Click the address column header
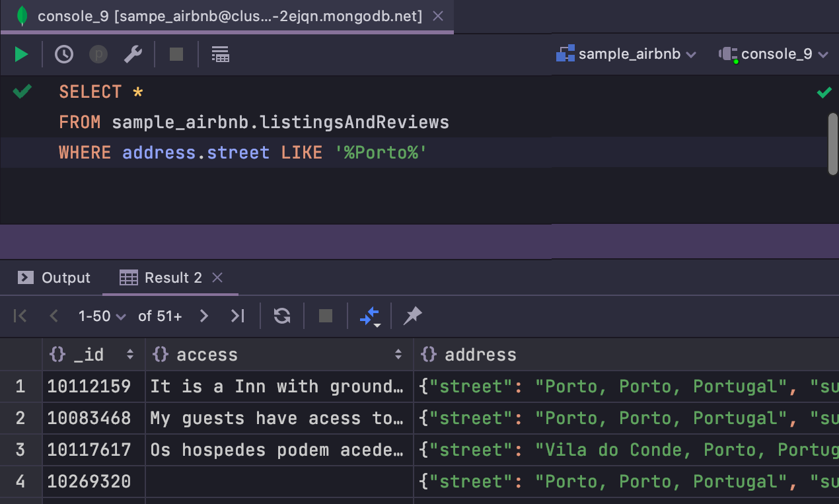Viewport: 839px width, 504px height. [626, 355]
